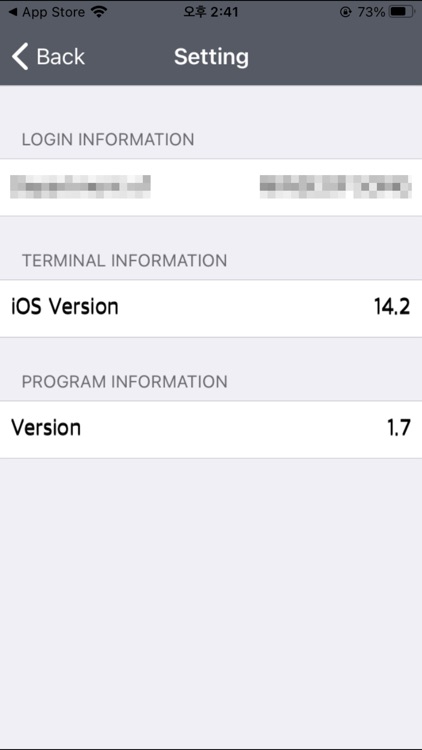The image size is (422, 750).
Task: Tap the battery icon in status bar
Action: [401, 12]
